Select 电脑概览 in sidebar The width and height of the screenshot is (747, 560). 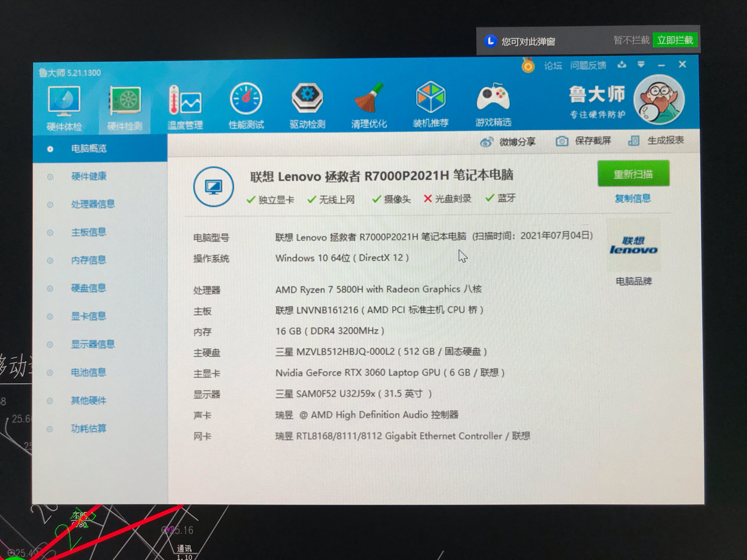[100, 149]
